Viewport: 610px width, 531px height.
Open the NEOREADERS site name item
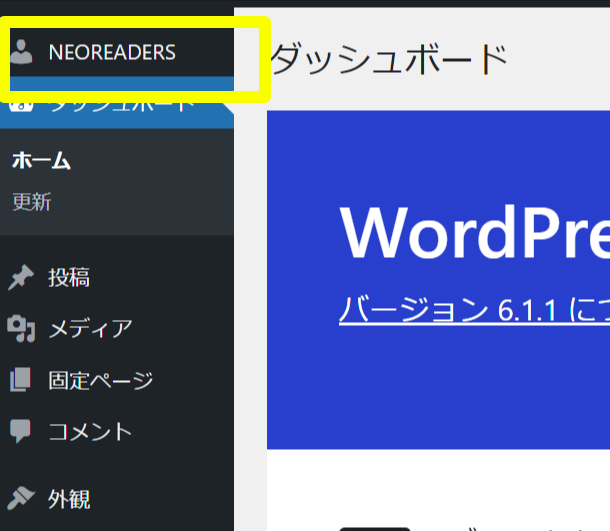(112, 52)
